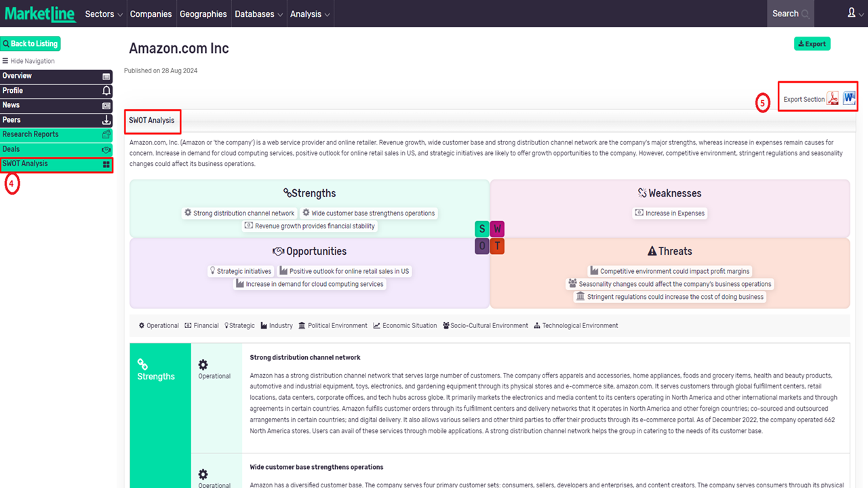This screenshot has height=488, width=868.
Task: Click the Industry icon in the legend bar
Action: [x=264, y=325]
